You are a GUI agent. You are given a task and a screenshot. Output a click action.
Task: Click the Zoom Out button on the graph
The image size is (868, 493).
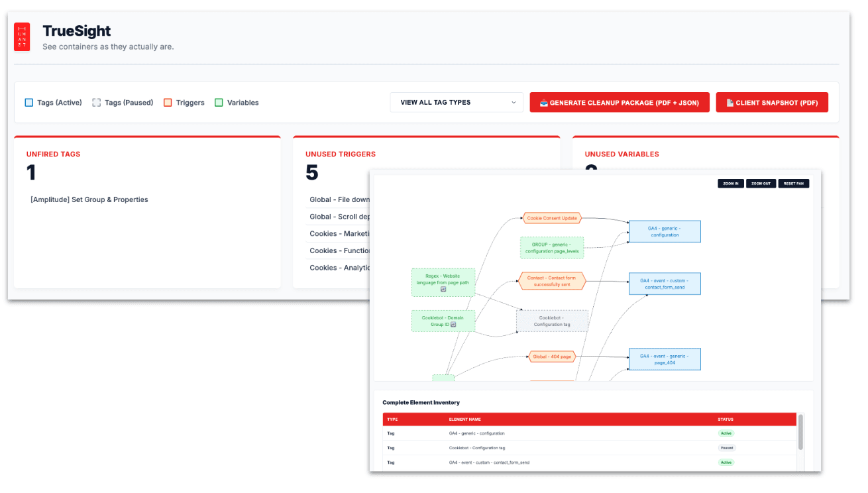click(x=761, y=184)
